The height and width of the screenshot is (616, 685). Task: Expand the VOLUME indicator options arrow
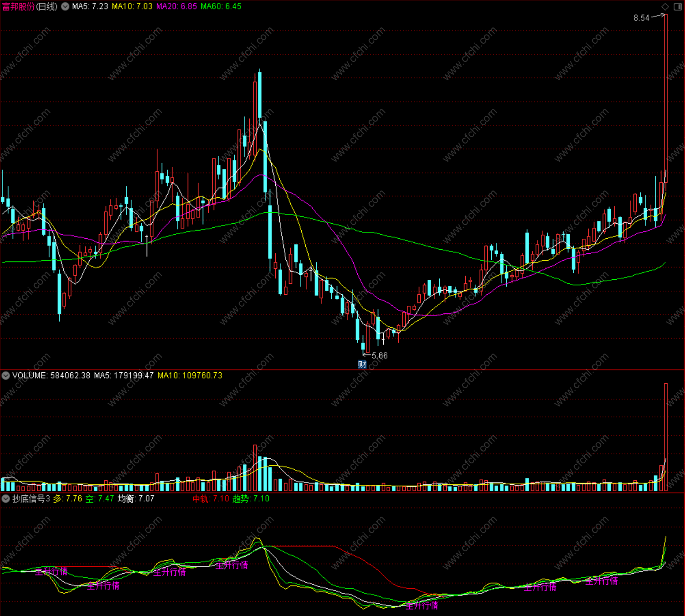pyautogui.click(x=6, y=375)
